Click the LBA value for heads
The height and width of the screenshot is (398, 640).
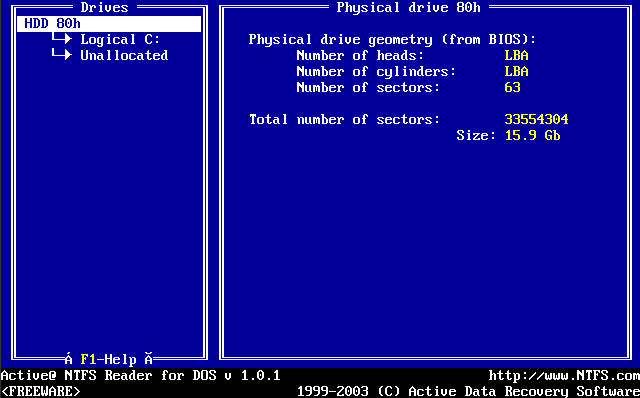[516, 56]
